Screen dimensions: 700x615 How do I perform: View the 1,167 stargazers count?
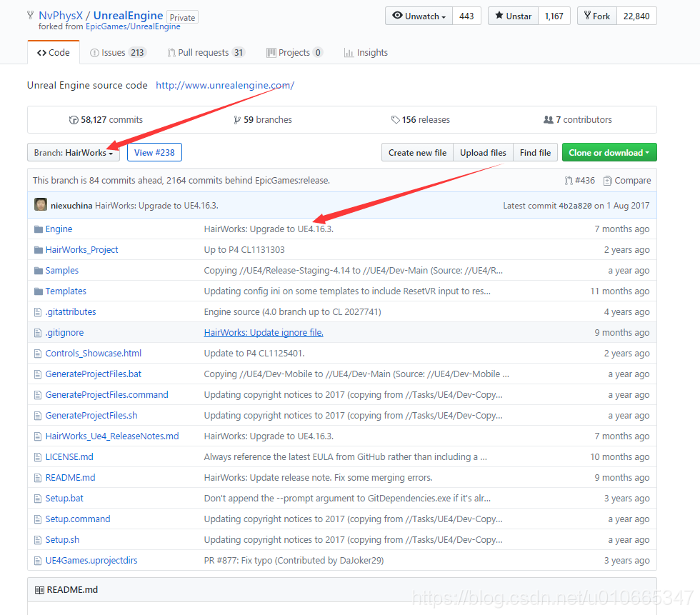click(x=554, y=16)
